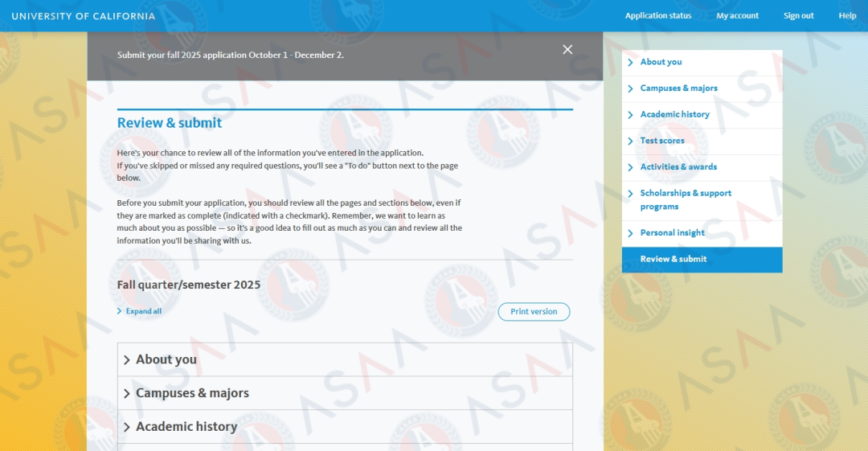This screenshot has height=451, width=868.
Task: Click the University of California logo text
Action: click(84, 16)
